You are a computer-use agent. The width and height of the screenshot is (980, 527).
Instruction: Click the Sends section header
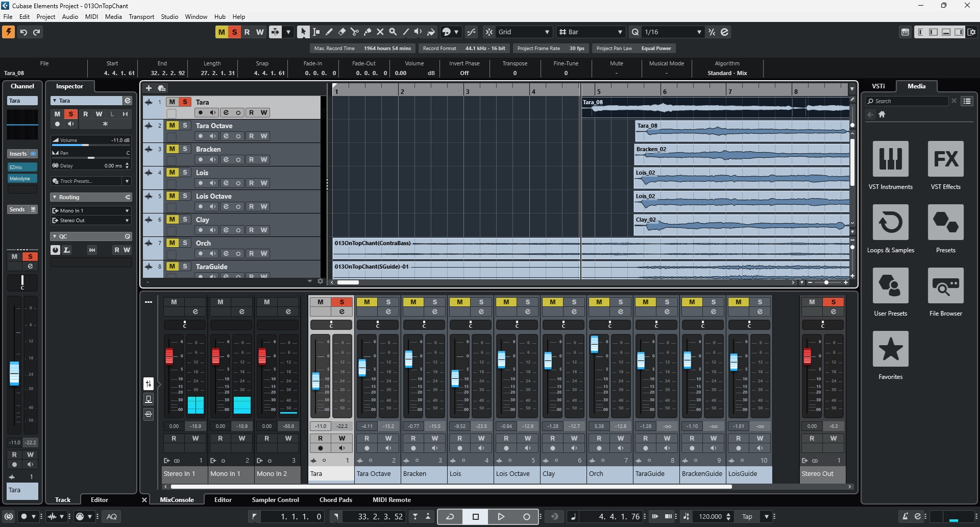pos(22,209)
